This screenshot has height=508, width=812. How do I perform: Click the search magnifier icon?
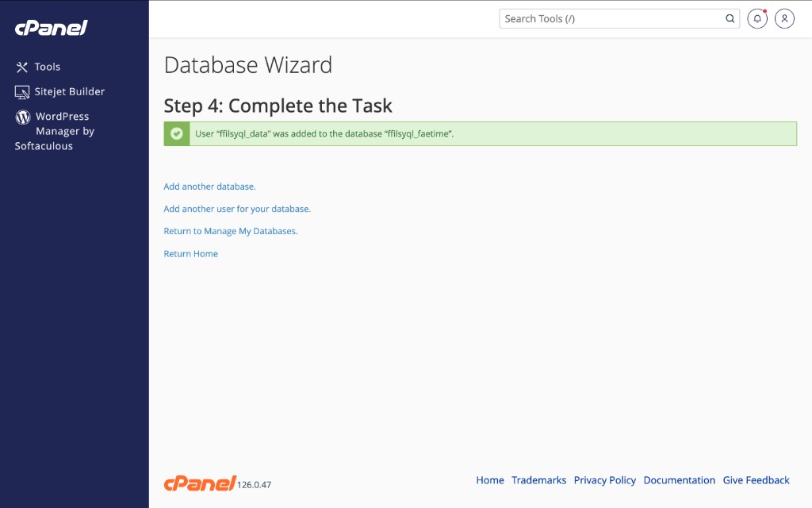730,19
